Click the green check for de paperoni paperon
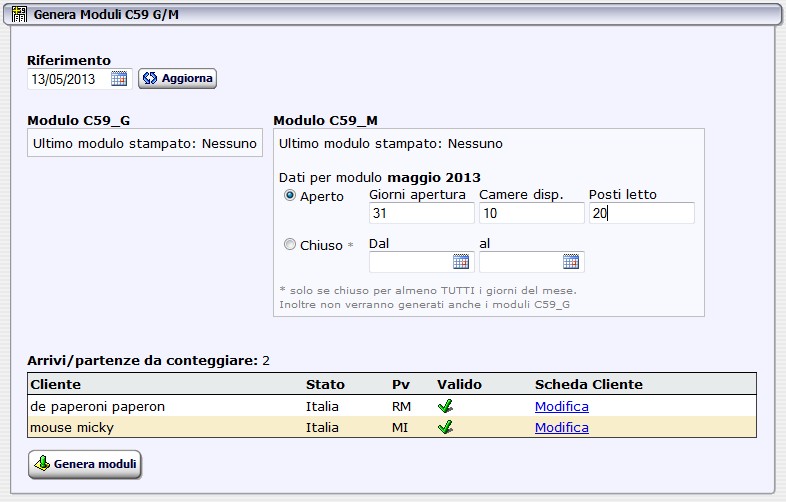The height and width of the screenshot is (502, 786). tap(446, 406)
